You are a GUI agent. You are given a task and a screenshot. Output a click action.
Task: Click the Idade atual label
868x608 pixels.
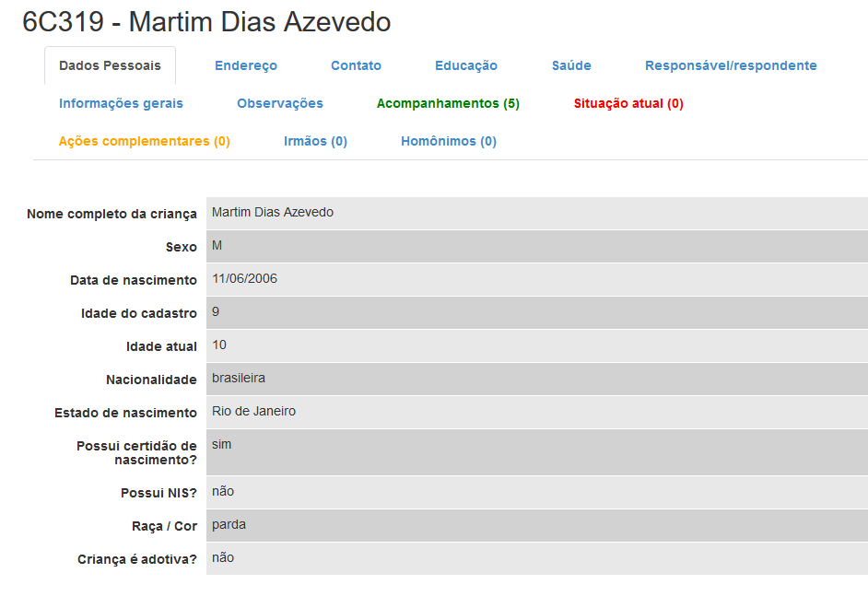coord(161,347)
